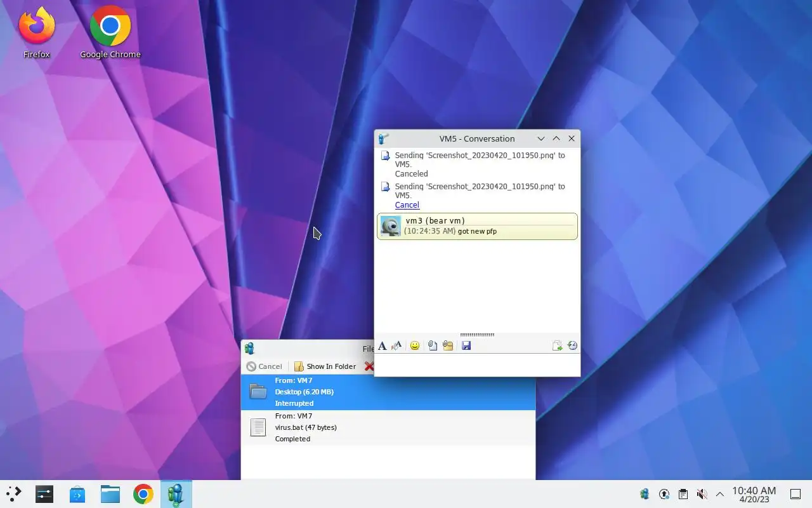The image size is (812, 508).
Task: Open Google Chrome desktop shortcut
Action: pyautogui.click(x=110, y=33)
